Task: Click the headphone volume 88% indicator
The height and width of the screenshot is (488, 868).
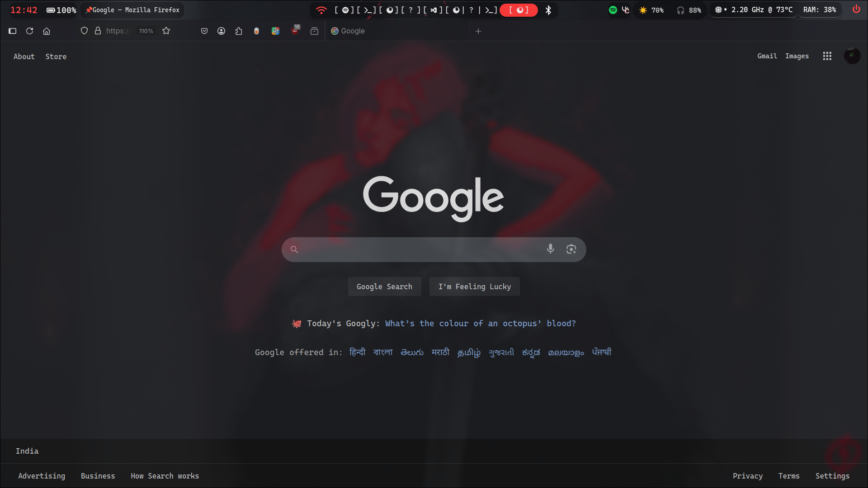Action: tap(689, 10)
